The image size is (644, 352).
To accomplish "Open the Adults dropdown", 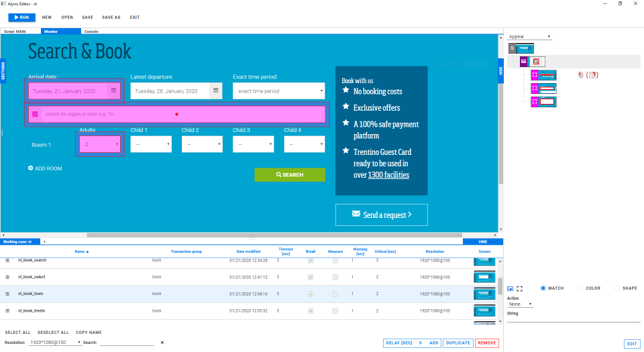I will click(100, 144).
